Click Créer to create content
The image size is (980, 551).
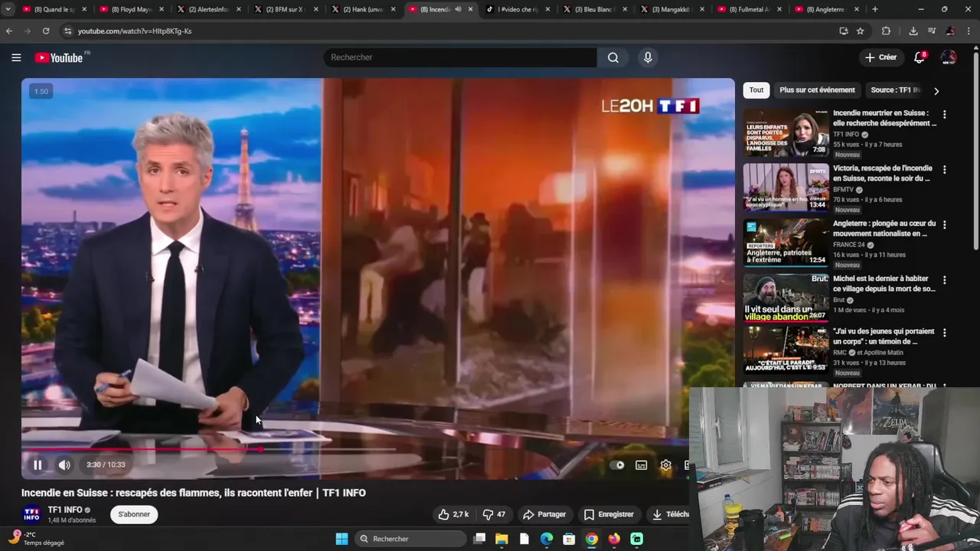[x=880, y=57]
